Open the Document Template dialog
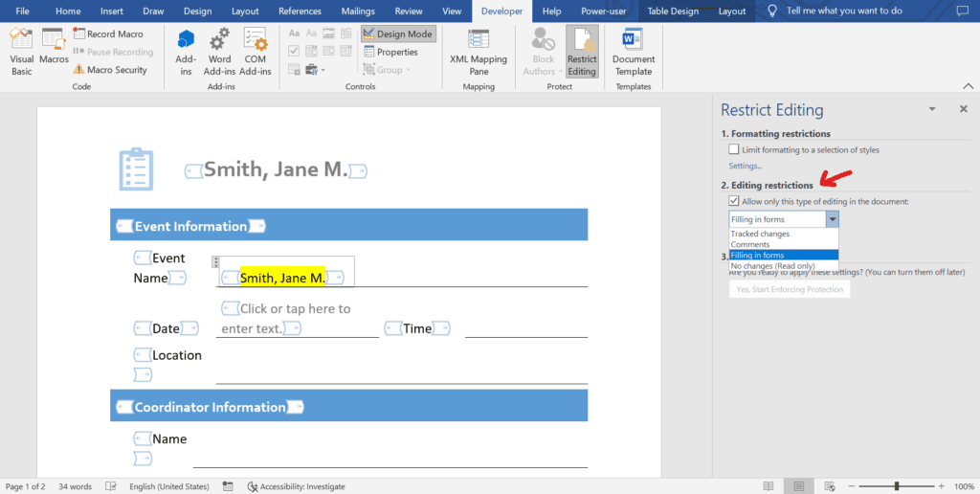The width and height of the screenshot is (980, 494). pos(634,53)
